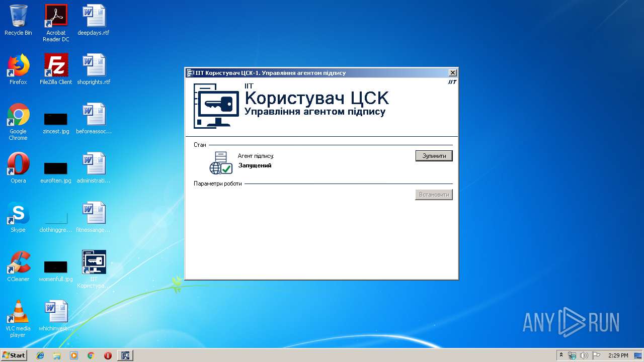Select the Firefox desktop shortcut
644x362 pixels.
18,69
